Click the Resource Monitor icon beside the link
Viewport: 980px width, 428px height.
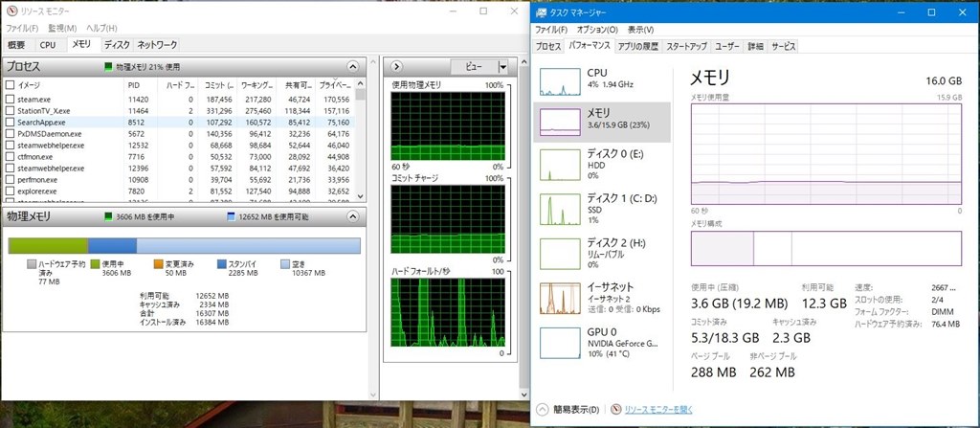[616, 409]
